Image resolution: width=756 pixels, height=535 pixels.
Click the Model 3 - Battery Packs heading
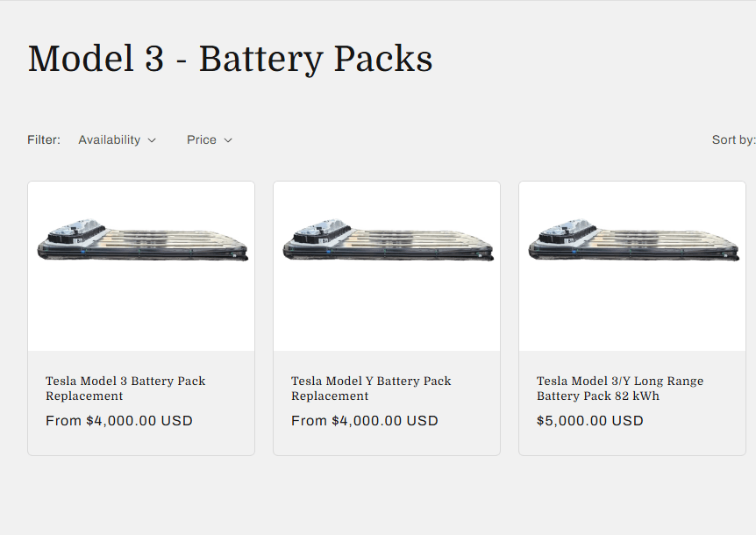tap(231, 59)
